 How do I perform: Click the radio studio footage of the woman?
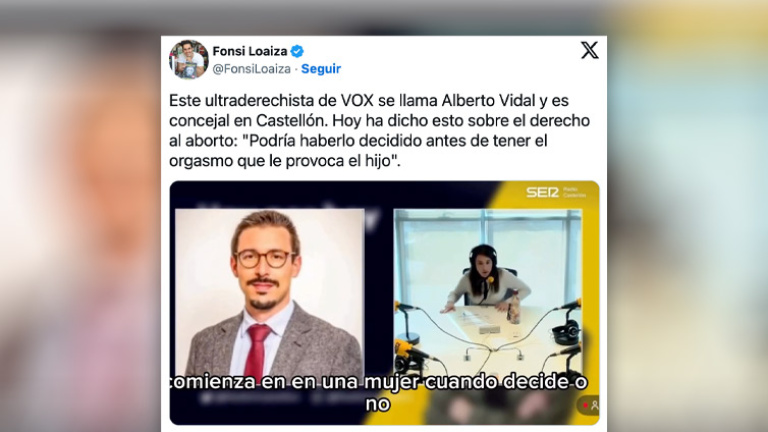(x=488, y=294)
